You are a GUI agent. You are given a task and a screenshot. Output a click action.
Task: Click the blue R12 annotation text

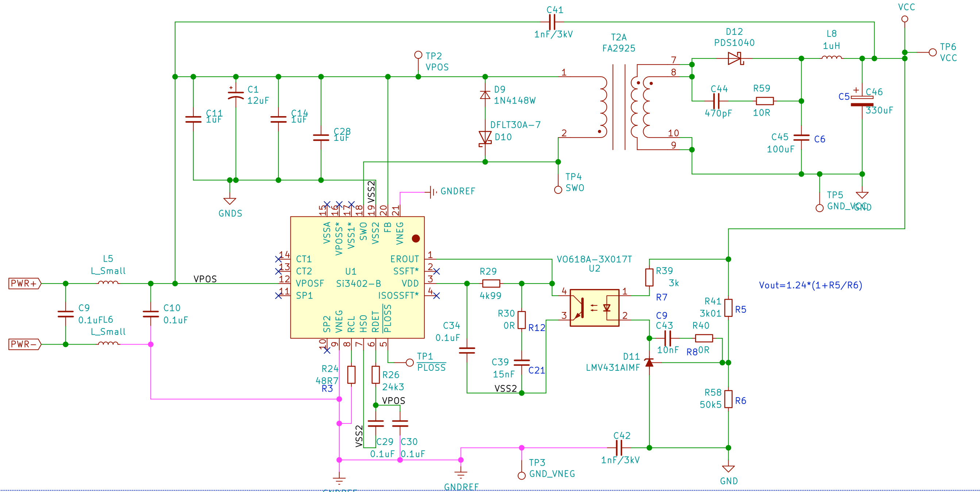click(537, 328)
